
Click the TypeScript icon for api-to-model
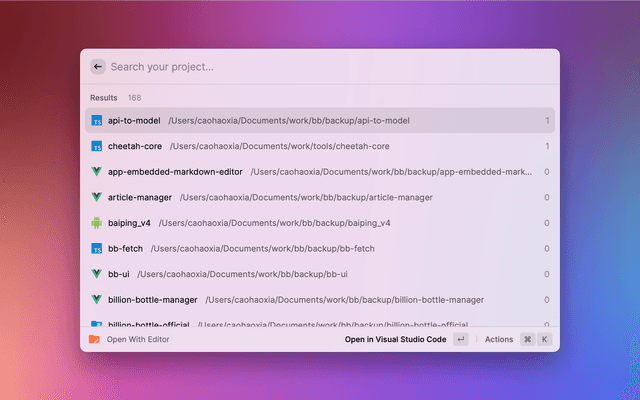click(x=97, y=121)
